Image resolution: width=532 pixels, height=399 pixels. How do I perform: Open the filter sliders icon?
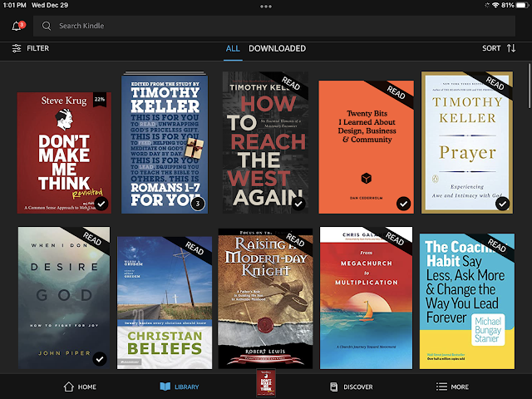coord(17,48)
